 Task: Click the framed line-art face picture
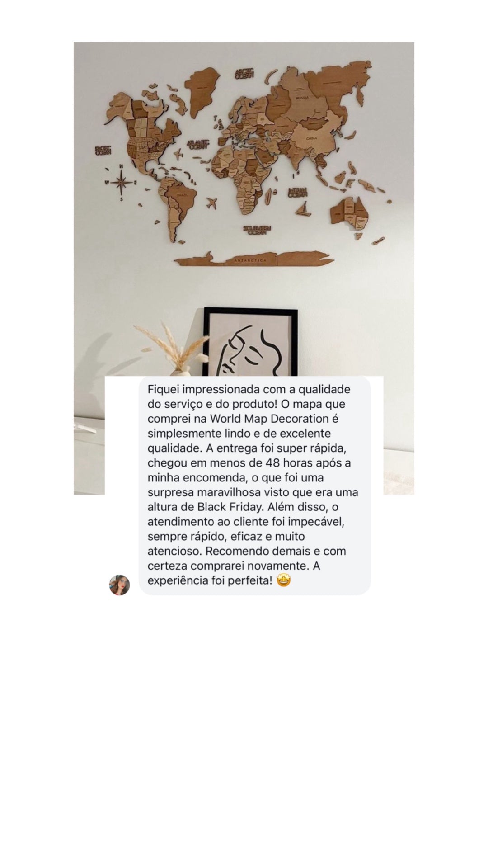(x=251, y=342)
